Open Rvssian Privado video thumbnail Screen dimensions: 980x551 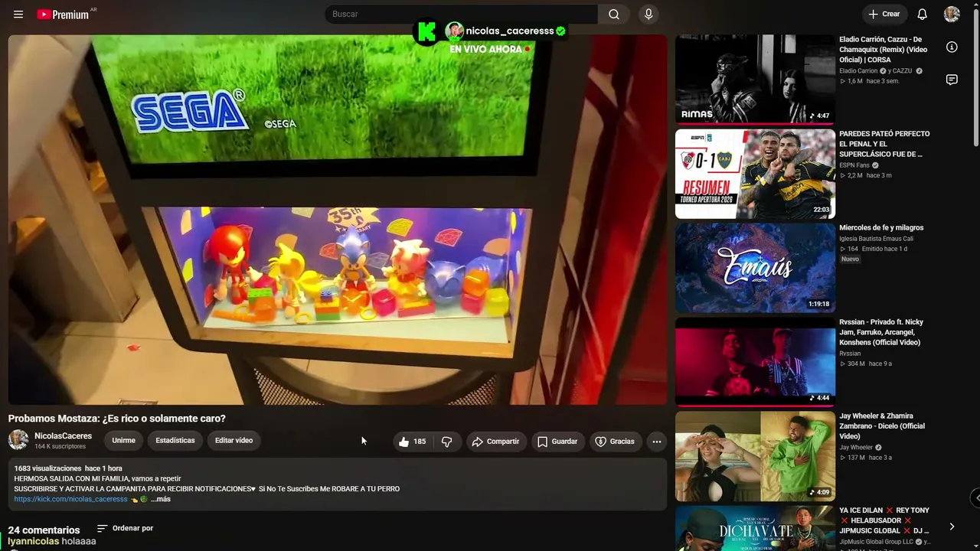(x=755, y=362)
